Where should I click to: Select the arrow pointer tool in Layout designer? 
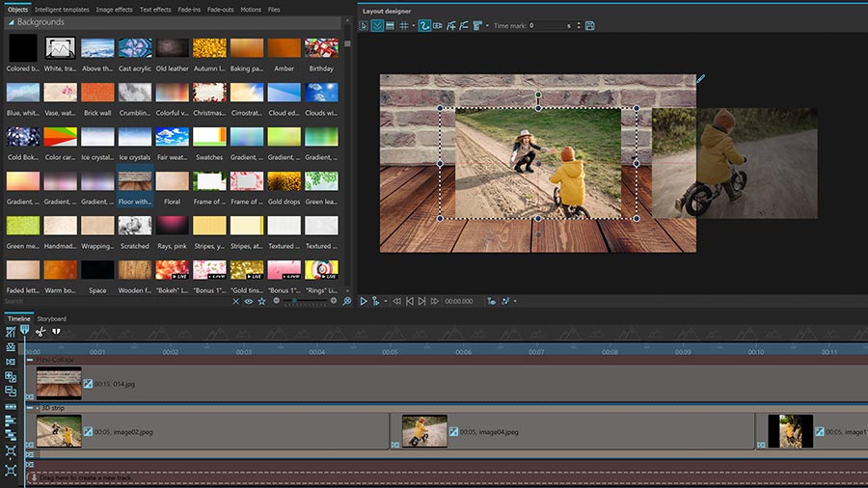[x=364, y=26]
